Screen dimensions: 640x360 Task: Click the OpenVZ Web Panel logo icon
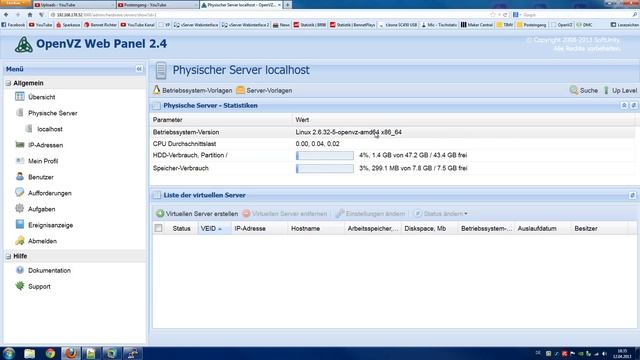(24, 44)
